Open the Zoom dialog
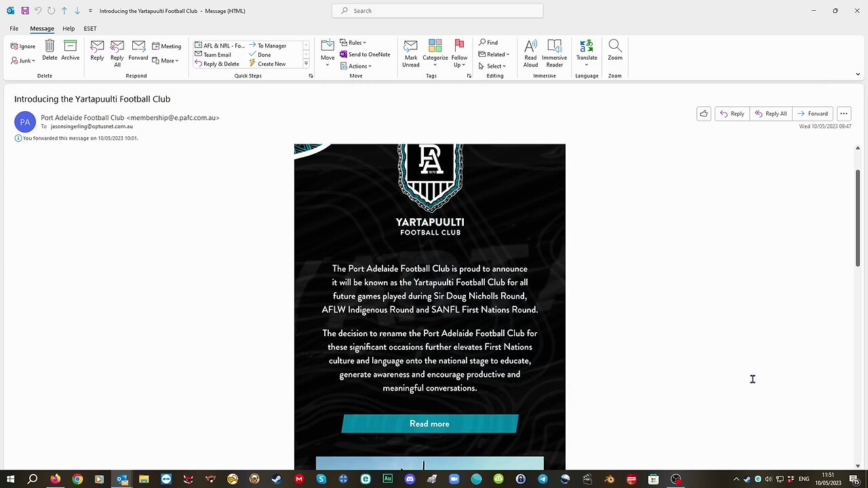This screenshot has width=868, height=488. 615,51
